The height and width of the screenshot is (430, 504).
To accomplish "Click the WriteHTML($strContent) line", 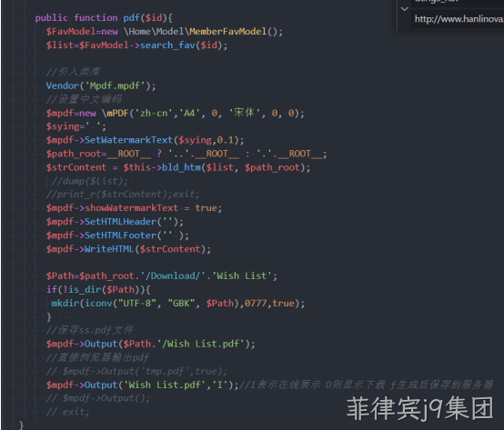I will click(128, 249).
